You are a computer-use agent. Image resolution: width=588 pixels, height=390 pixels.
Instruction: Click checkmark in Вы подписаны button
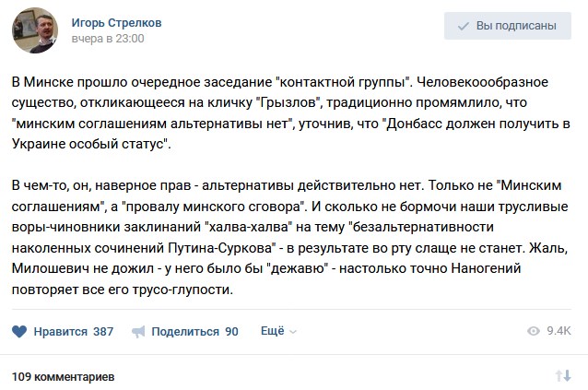pos(464,26)
